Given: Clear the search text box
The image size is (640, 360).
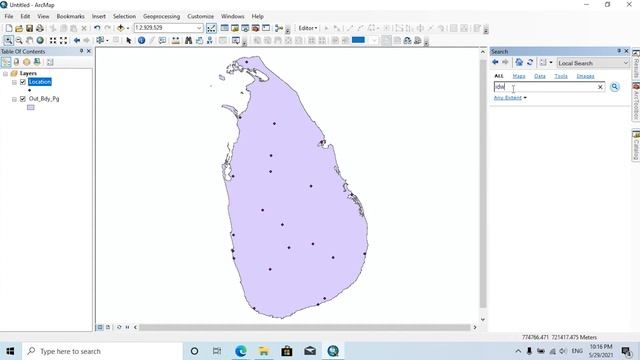Looking at the screenshot, I should [x=600, y=87].
